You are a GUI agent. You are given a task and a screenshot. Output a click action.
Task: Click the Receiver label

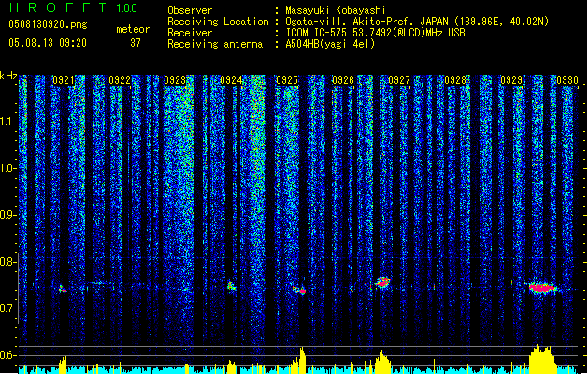click(x=190, y=33)
